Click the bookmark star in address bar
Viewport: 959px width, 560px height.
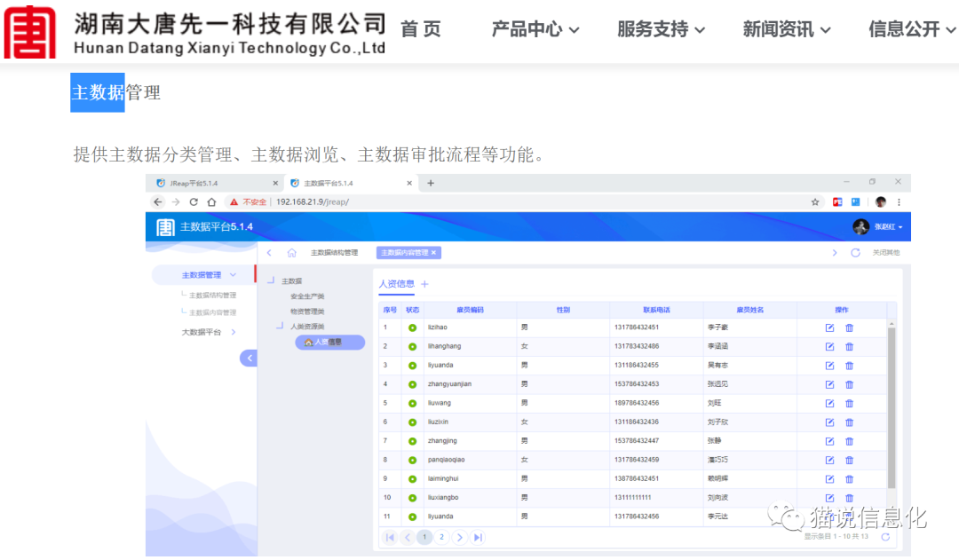[815, 201]
